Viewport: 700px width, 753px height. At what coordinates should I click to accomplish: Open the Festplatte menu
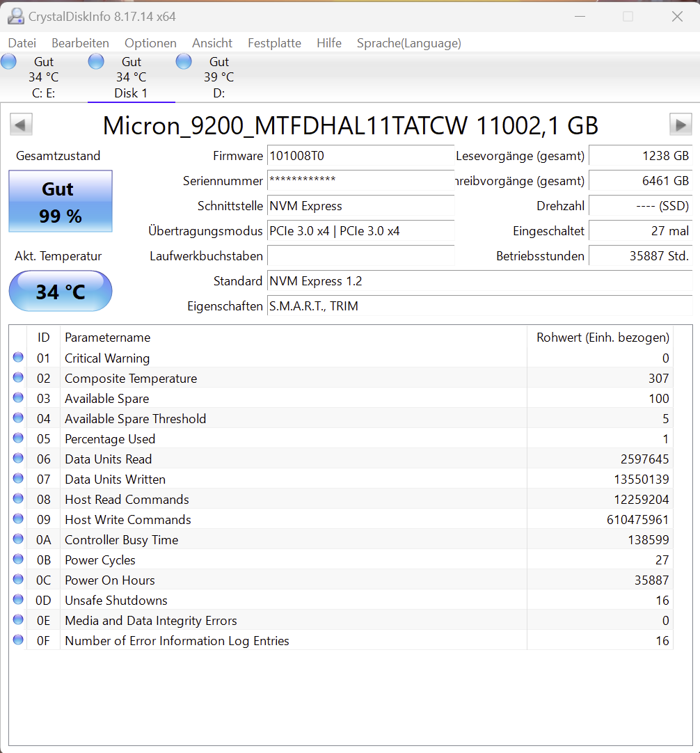[x=274, y=43]
